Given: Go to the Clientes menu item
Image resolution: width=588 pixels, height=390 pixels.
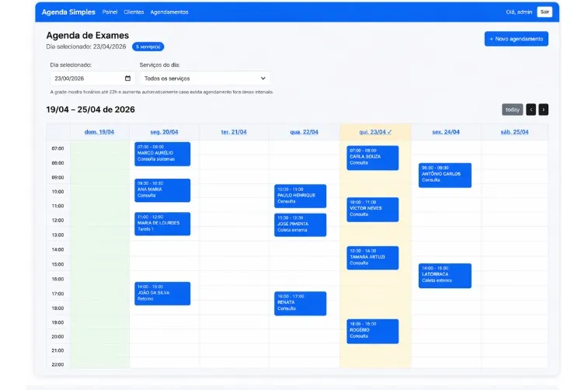Looking at the screenshot, I should pos(134,12).
